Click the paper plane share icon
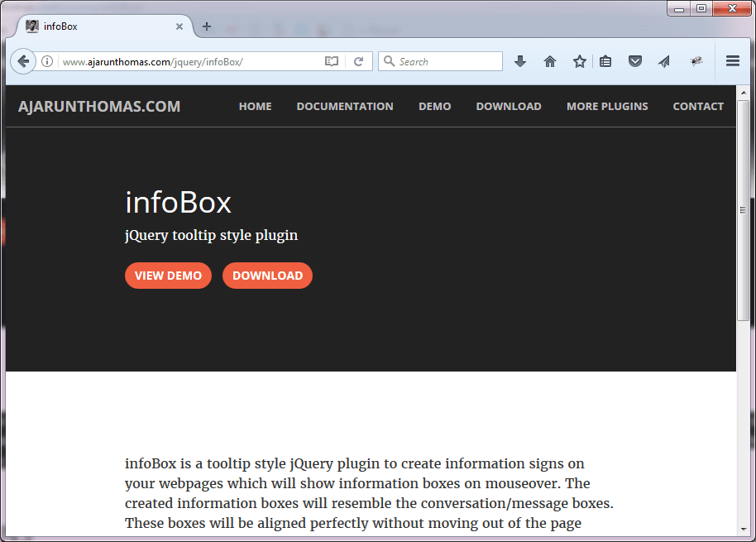This screenshot has height=542, width=756. (x=664, y=61)
